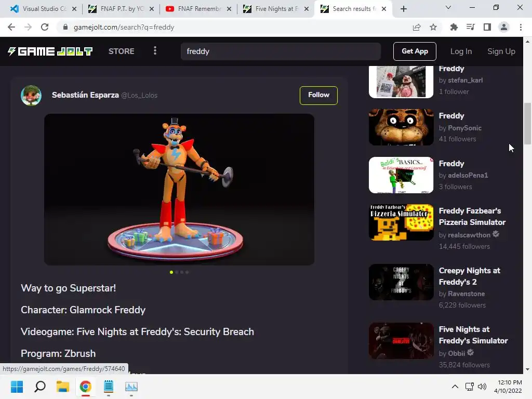Reload the Game Jolt search page
532x399 pixels.
click(45, 27)
